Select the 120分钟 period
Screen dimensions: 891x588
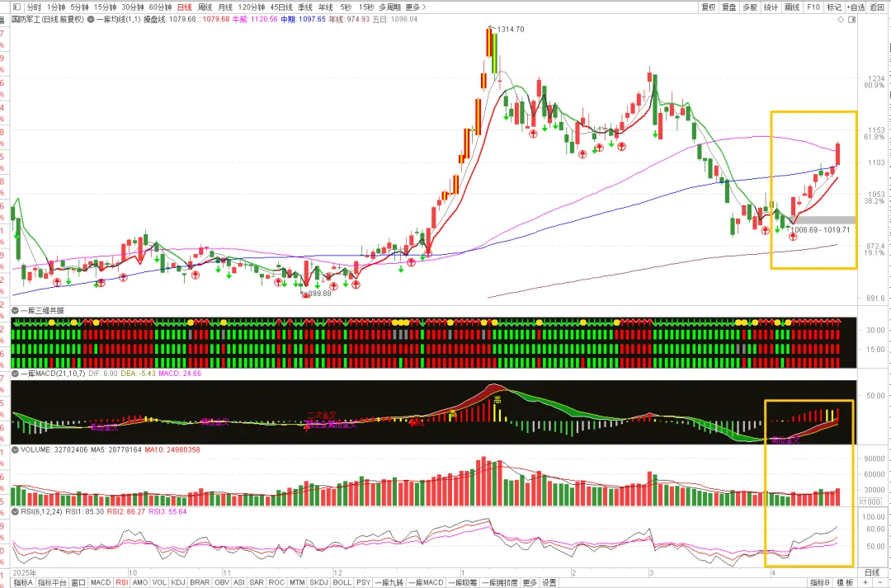251,7
